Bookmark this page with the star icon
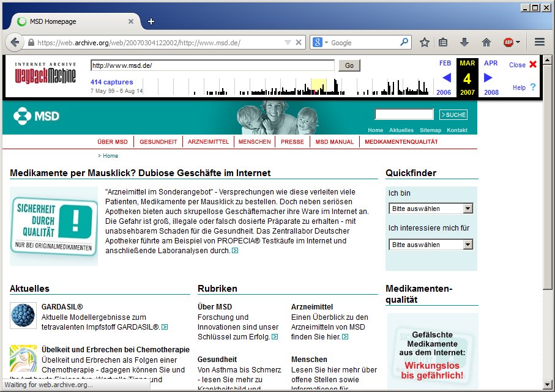Image resolution: width=555 pixels, height=392 pixels. click(x=425, y=42)
